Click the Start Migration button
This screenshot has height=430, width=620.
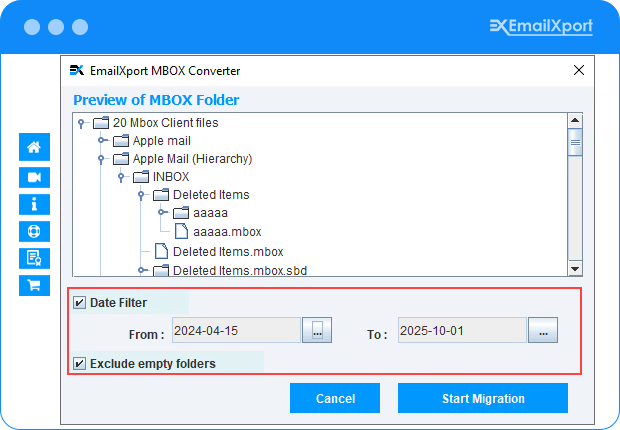(x=482, y=398)
